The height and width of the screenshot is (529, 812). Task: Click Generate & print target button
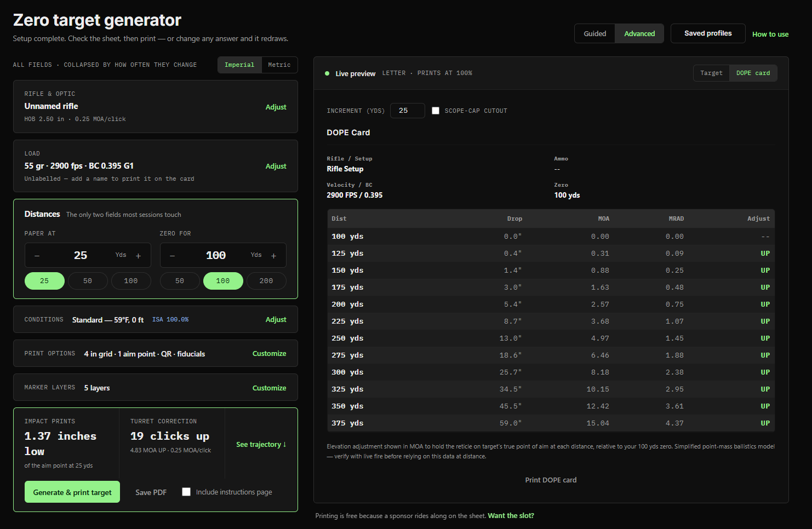[72, 492]
